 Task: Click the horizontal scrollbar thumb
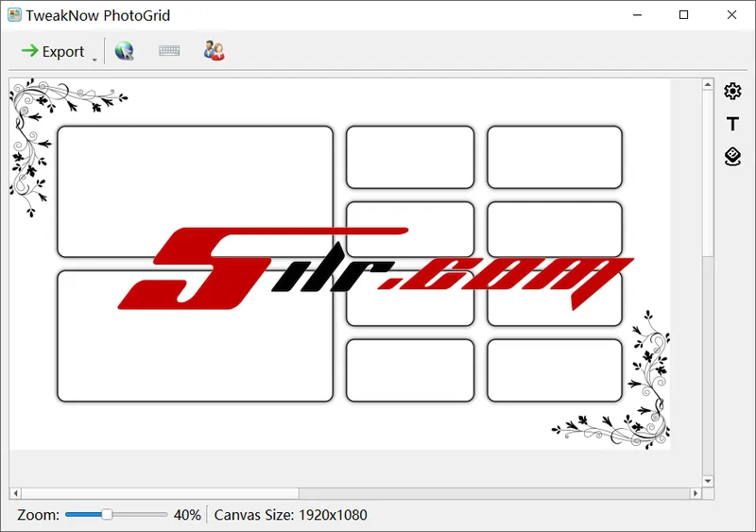point(160,493)
